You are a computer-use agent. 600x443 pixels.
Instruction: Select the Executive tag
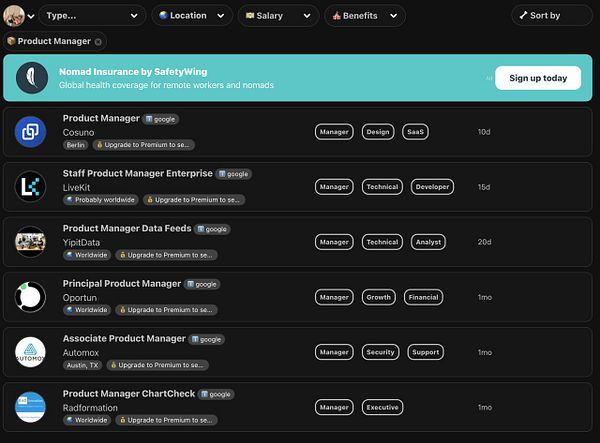[x=382, y=407]
